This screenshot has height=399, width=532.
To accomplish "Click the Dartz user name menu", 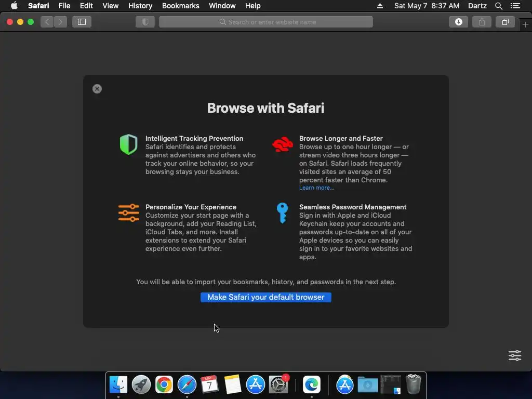I will (x=477, y=6).
